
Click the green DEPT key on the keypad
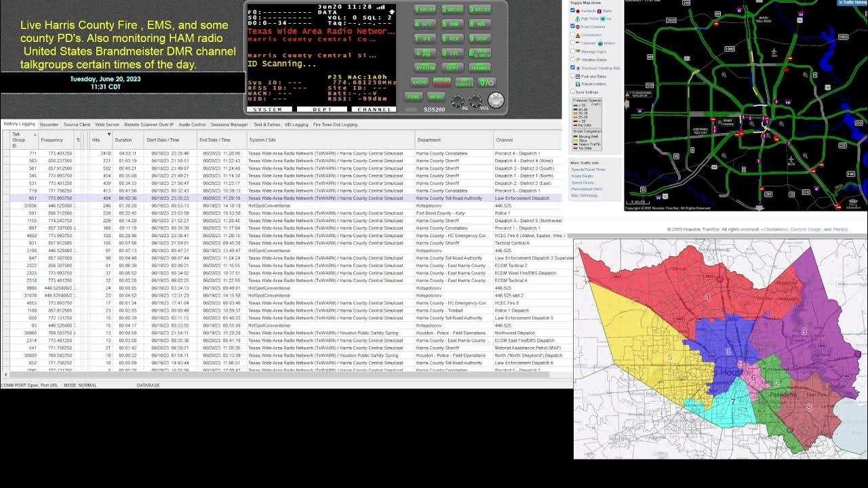pos(452,68)
